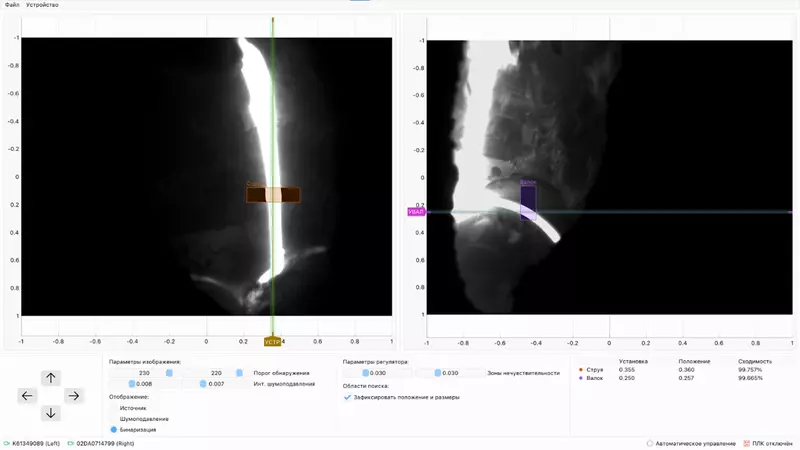Click the orange УСТР marker on left plot
Viewport: 800px width, 450px height.
(273, 342)
